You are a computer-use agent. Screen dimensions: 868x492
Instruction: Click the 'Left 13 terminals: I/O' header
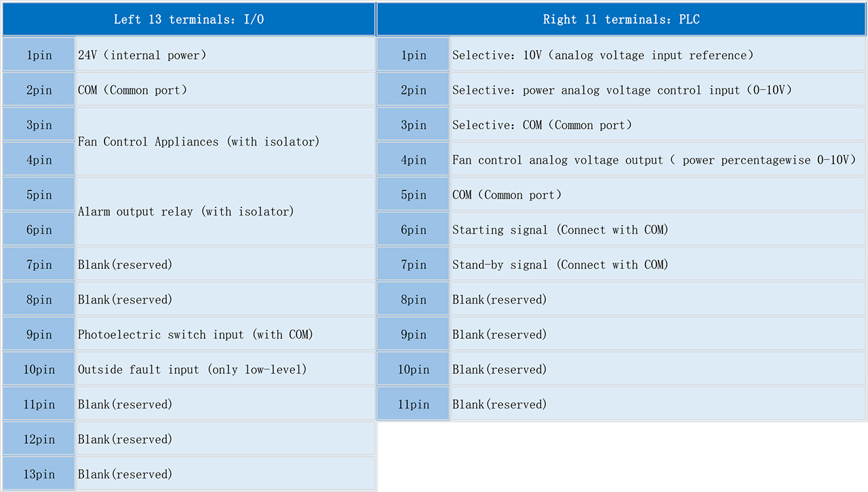189,19
